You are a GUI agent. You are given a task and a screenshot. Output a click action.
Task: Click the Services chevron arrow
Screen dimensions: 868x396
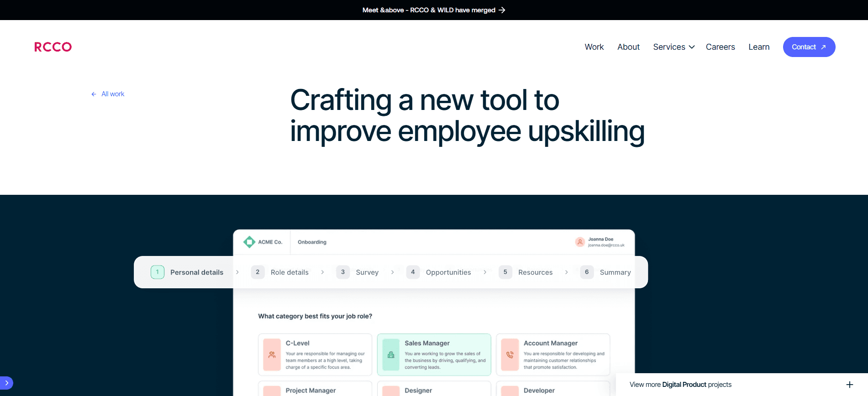[x=692, y=47]
